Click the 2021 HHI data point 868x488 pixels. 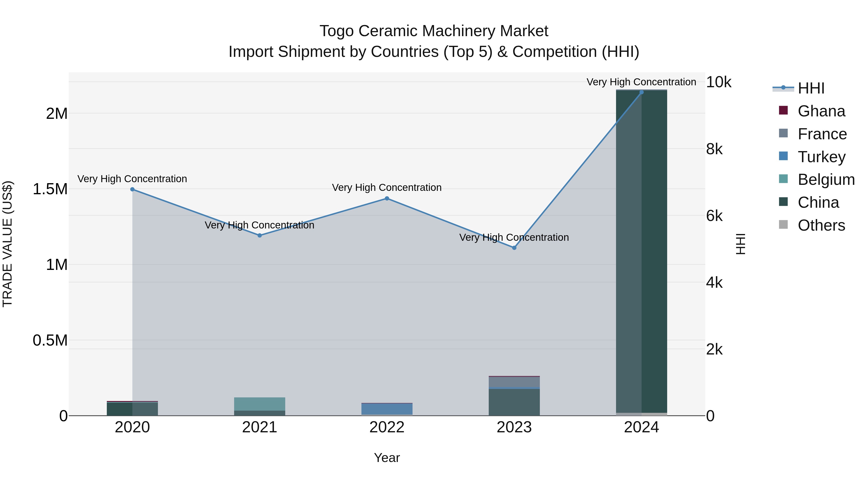(260, 235)
